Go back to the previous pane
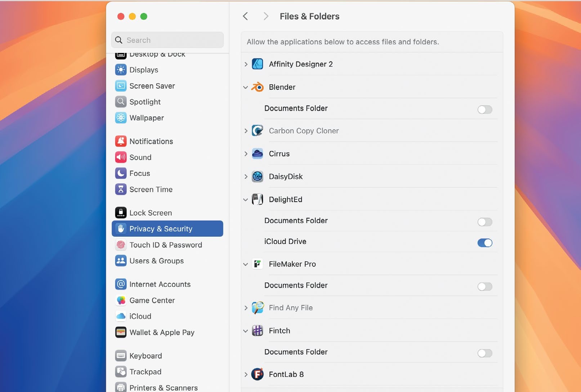581x392 pixels. 245,16
